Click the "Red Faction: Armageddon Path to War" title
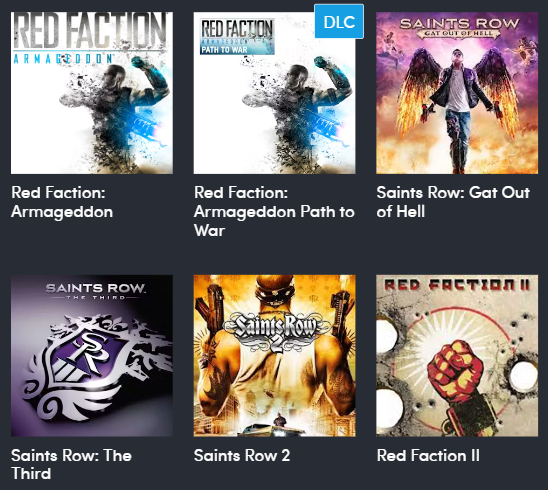This screenshot has width=548, height=490. pos(274,211)
